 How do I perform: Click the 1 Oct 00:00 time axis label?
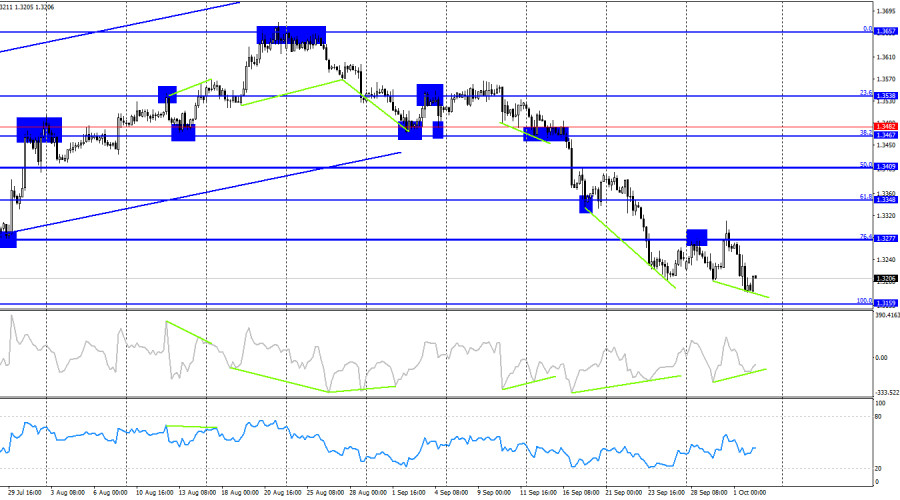click(750, 493)
